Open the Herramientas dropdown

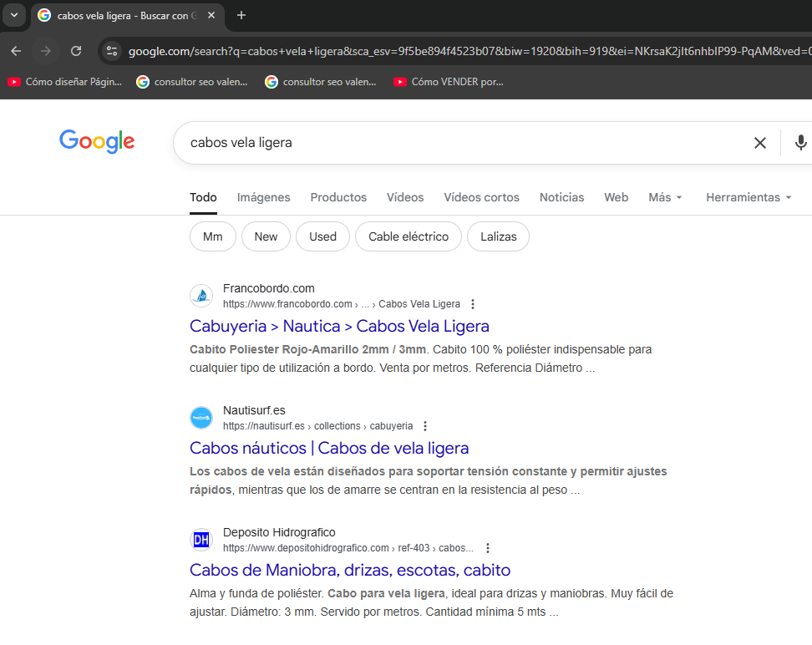click(748, 197)
